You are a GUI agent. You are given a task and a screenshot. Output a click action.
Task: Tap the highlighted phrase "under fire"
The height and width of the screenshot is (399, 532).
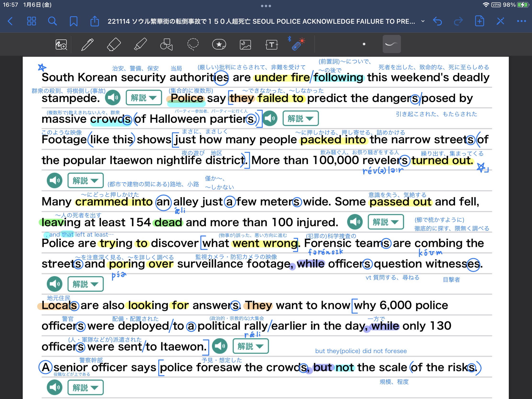click(x=282, y=78)
